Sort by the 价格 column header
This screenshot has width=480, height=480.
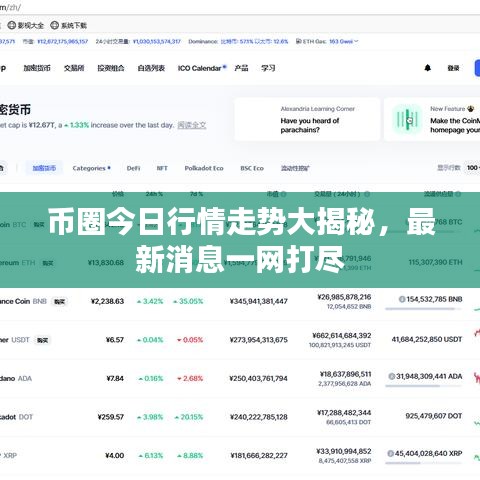118,194
